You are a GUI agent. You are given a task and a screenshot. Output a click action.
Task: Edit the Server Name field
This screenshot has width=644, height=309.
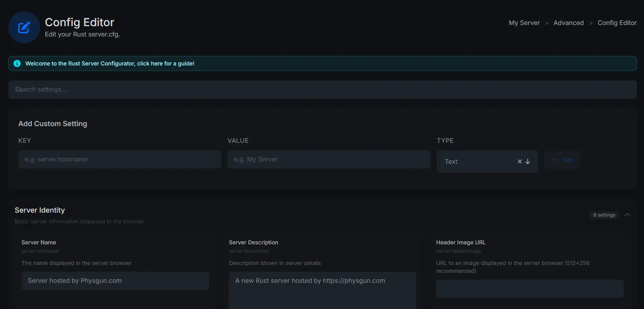point(115,281)
